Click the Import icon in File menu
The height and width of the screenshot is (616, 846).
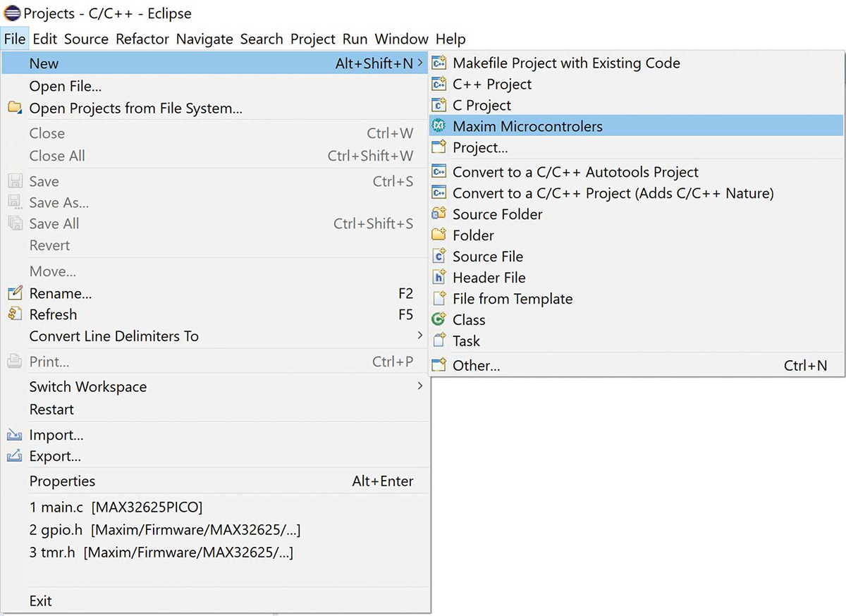click(x=15, y=435)
